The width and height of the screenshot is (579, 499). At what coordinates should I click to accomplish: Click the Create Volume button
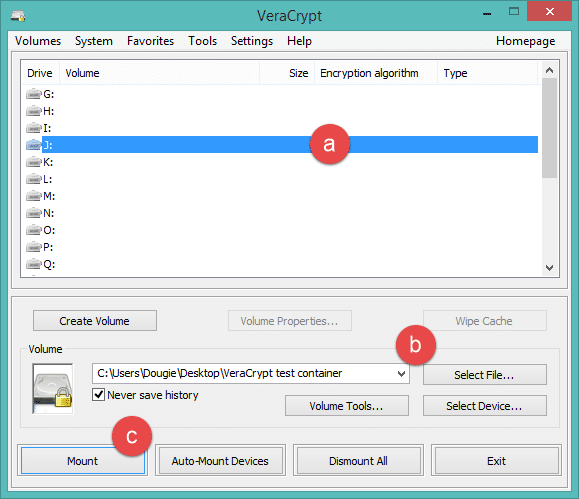point(95,321)
